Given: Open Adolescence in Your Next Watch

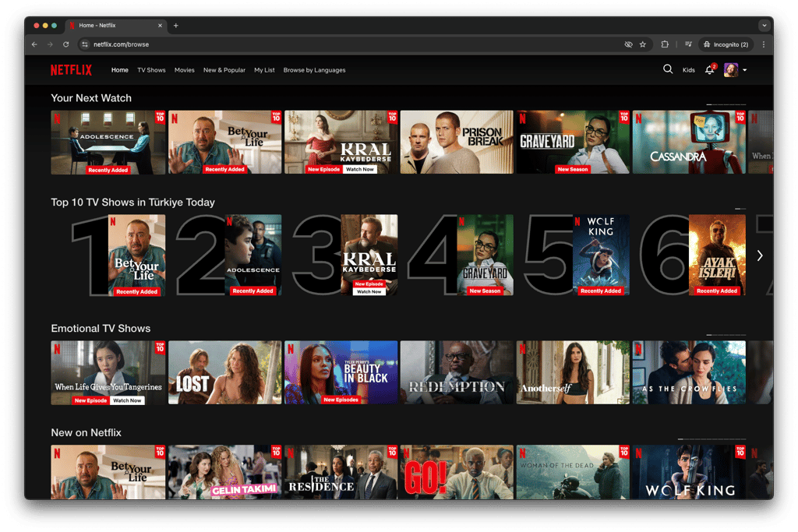Looking at the screenshot, I should (x=108, y=143).
